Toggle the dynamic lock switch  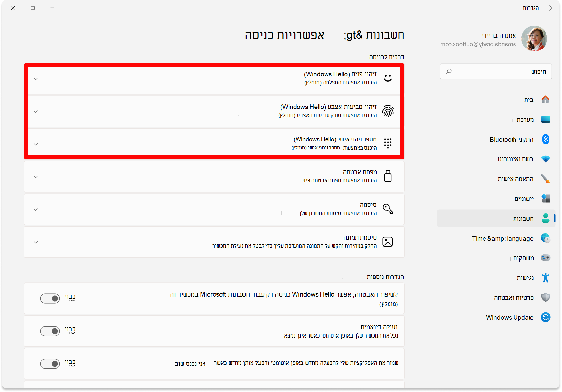point(50,331)
